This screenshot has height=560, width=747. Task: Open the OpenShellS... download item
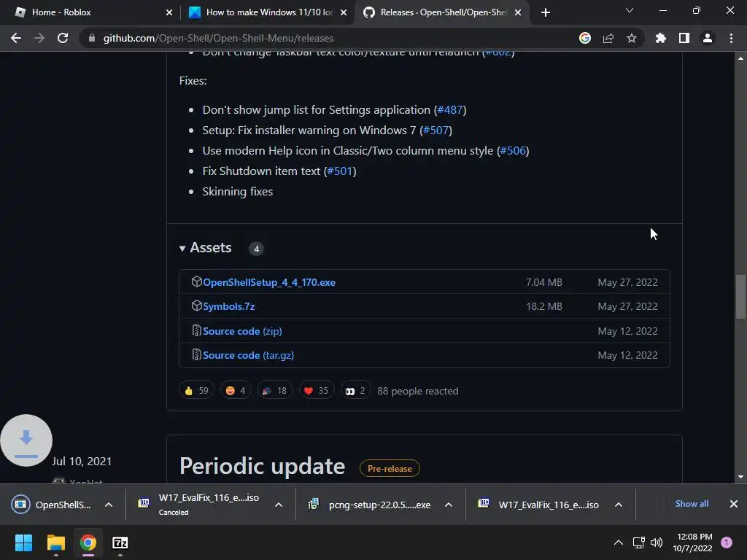52,505
